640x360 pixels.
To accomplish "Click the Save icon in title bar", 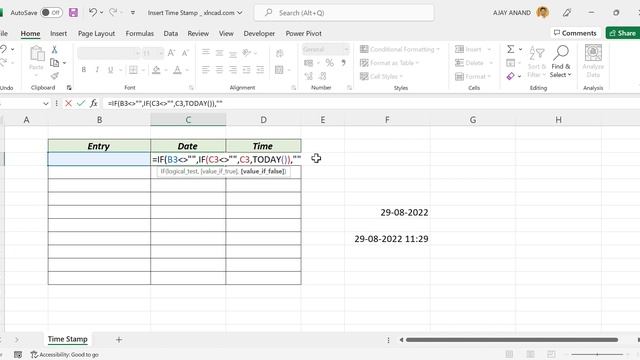I will (x=73, y=13).
